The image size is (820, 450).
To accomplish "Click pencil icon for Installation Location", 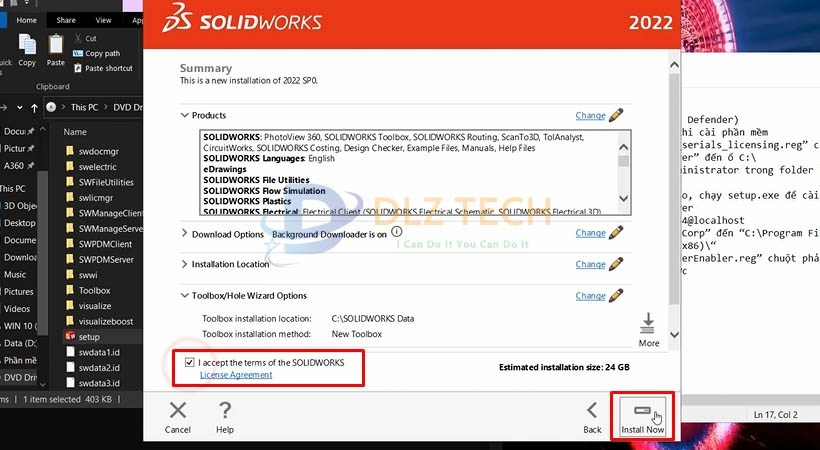I will pos(616,264).
